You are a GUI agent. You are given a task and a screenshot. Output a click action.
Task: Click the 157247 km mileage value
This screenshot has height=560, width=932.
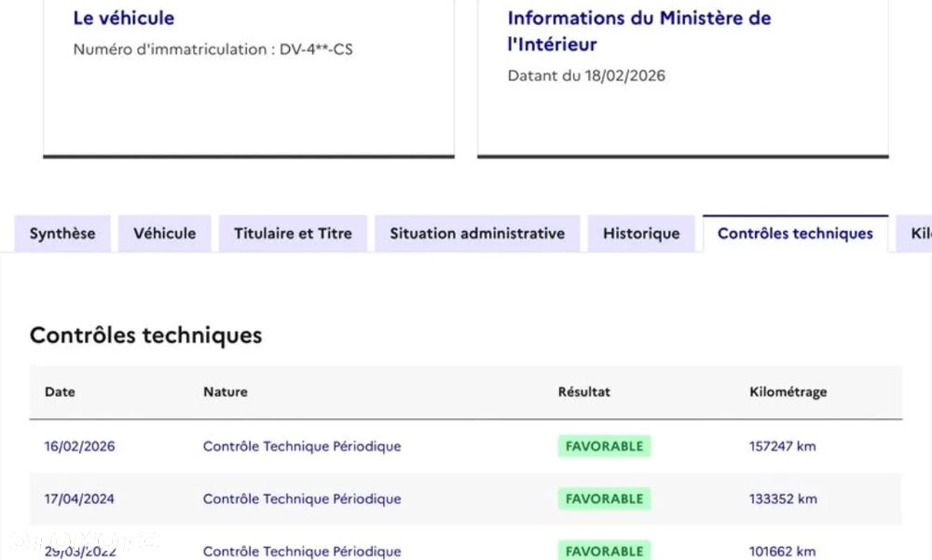point(782,446)
